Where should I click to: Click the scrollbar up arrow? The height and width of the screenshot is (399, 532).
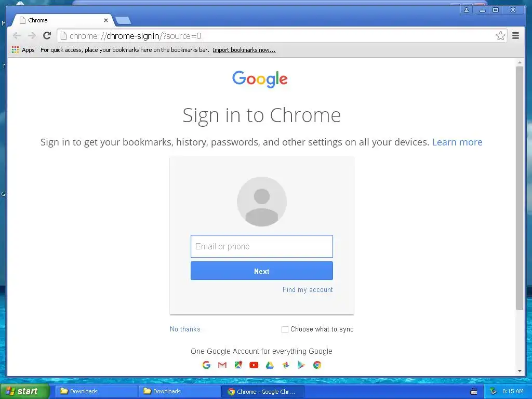[520, 62]
